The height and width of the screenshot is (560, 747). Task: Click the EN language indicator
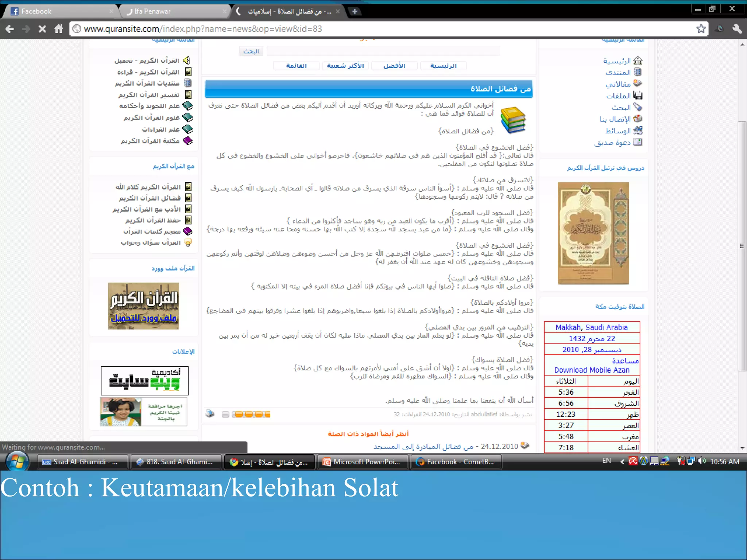pos(607,461)
